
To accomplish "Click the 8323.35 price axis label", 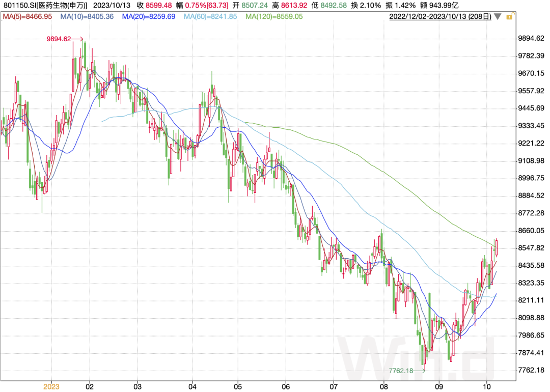I will point(531,283).
